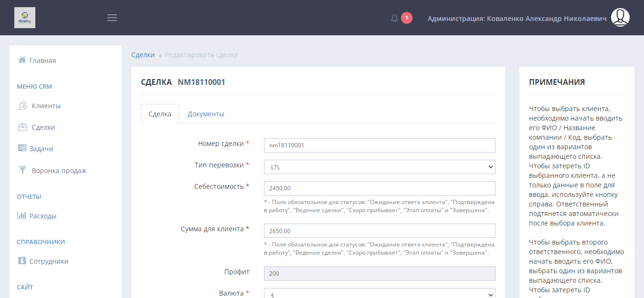
Task: Click the user avatar icon
Action: tap(620, 18)
